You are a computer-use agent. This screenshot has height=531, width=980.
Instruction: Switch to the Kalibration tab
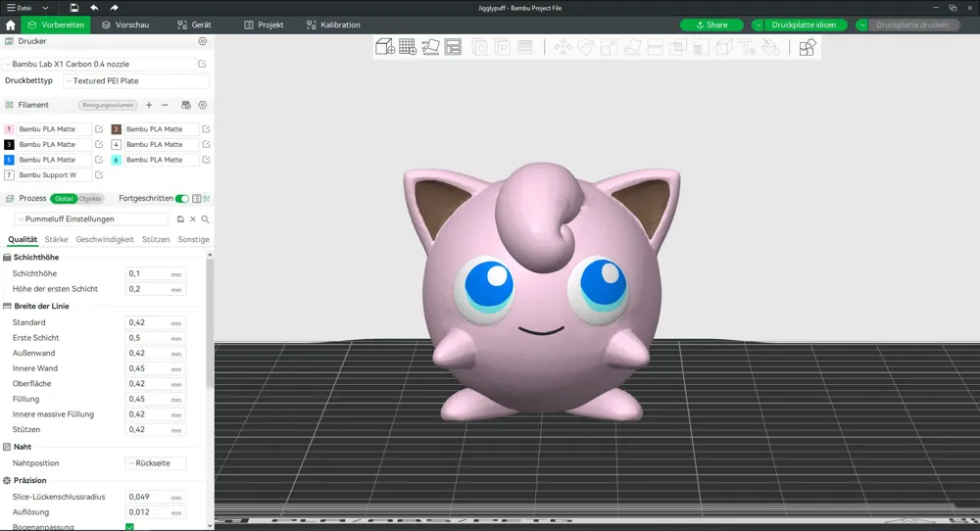333,25
